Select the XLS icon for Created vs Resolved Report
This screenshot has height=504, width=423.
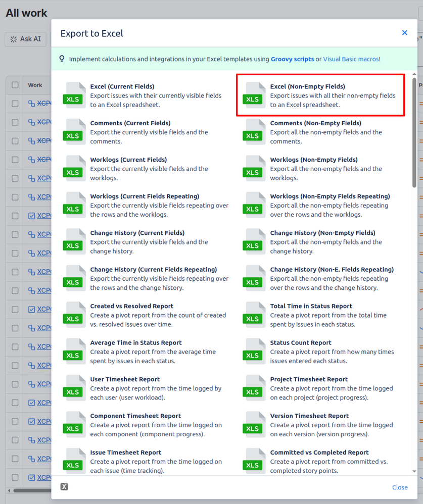click(x=74, y=315)
